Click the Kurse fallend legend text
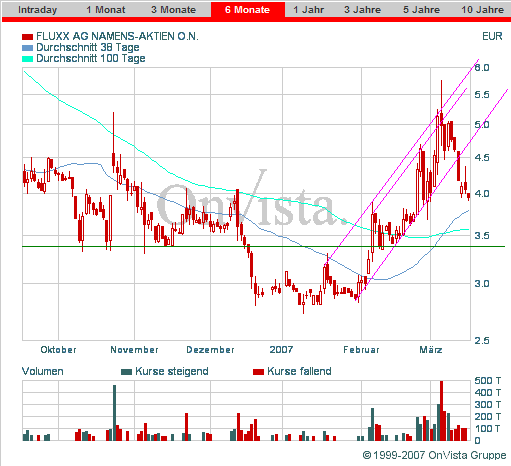The image size is (511, 466). [x=299, y=371]
